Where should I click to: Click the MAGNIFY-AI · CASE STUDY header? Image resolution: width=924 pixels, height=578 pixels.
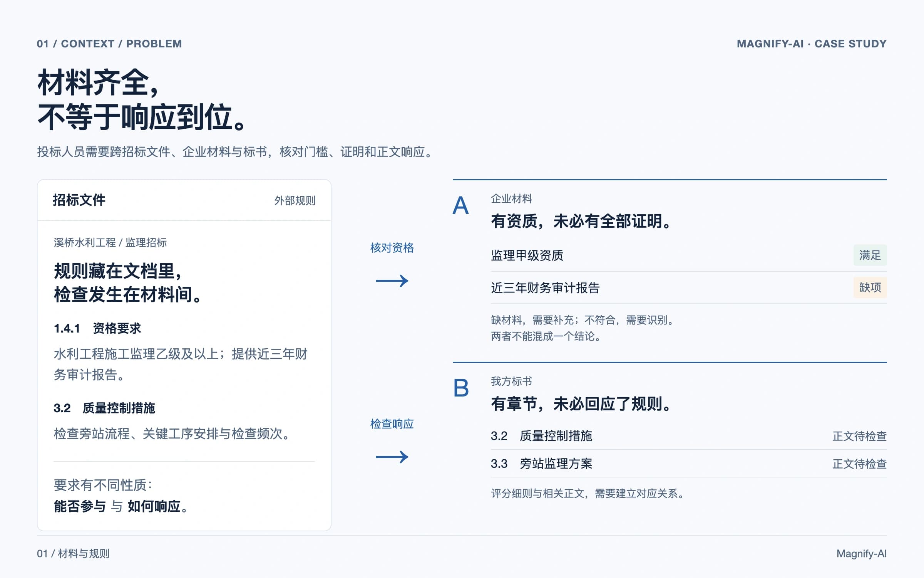click(812, 44)
